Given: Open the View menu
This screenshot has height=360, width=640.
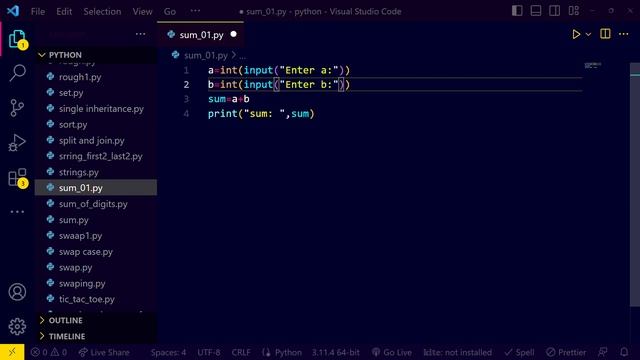Looking at the screenshot, I should [x=142, y=11].
